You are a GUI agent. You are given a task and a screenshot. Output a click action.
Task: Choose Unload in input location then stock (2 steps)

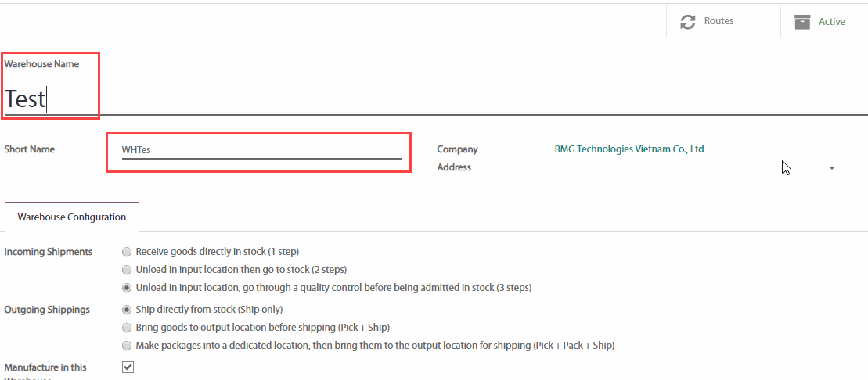(127, 270)
